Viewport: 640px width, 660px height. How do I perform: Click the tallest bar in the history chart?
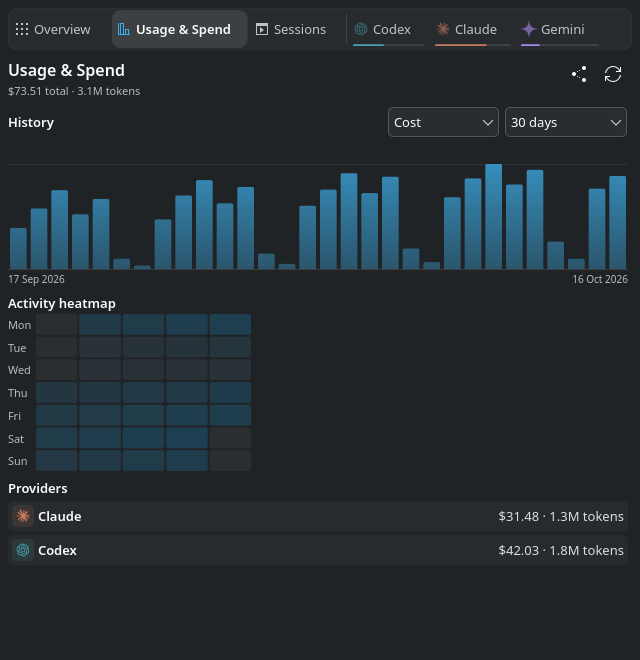(x=493, y=216)
